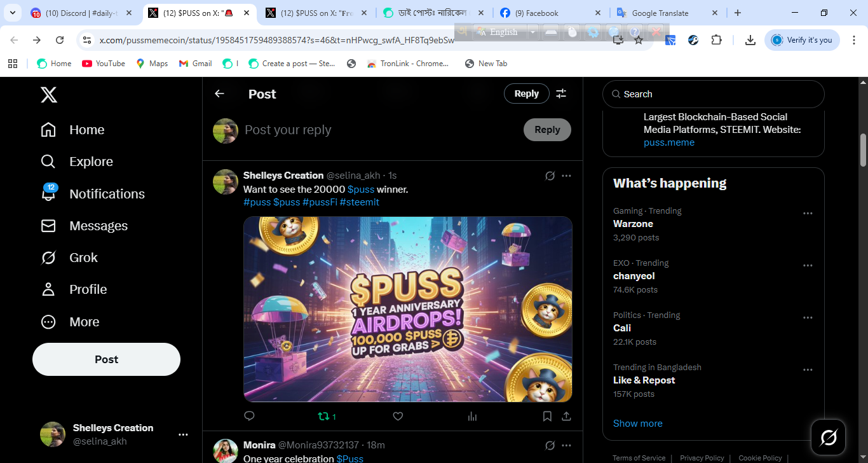The width and height of the screenshot is (868, 463).
Task: Open the Chrome apps grid in bookmarks bar
Action: coord(13,64)
